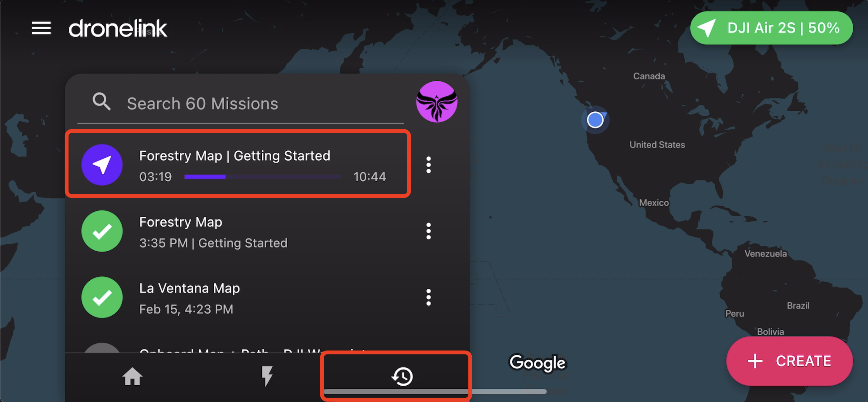Image resolution: width=868 pixels, height=402 pixels.
Task: Click the purple in-progress mission arrow icon
Action: [102, 164]
